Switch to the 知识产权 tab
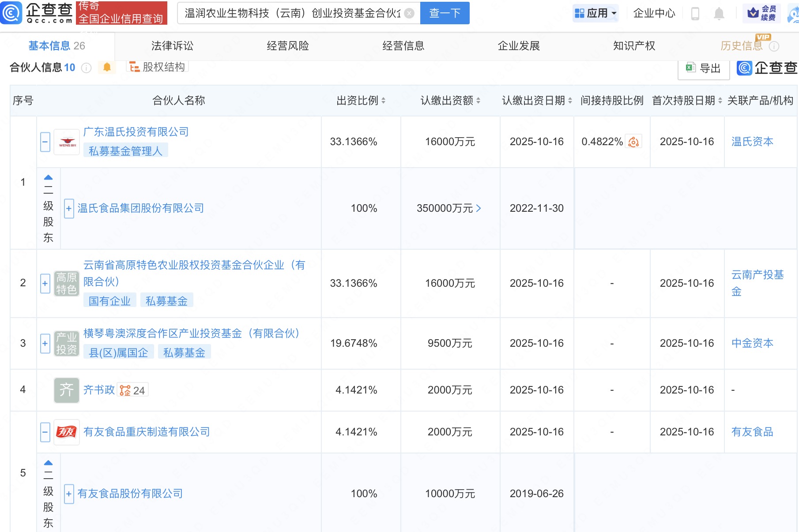799x532 pixels. pyautogui.click(x=634, y=46)
